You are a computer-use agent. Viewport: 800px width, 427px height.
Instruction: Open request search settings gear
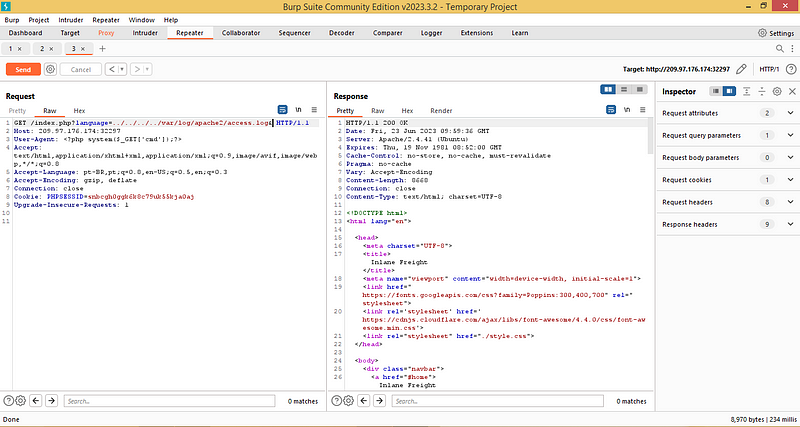tap(20, 400)
